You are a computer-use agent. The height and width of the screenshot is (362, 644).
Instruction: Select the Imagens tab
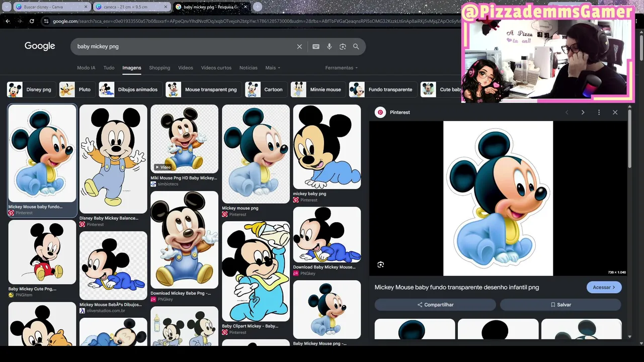pos(132,68)
